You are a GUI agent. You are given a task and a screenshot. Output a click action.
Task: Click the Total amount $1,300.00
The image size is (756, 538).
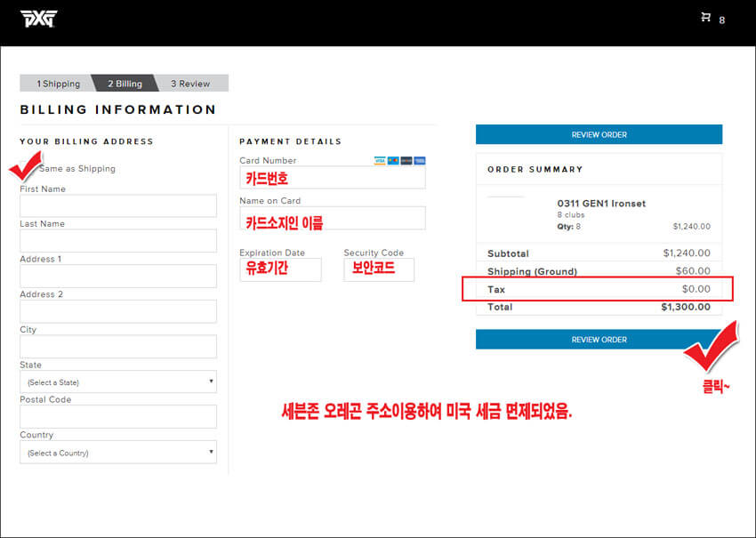point(686,307)
